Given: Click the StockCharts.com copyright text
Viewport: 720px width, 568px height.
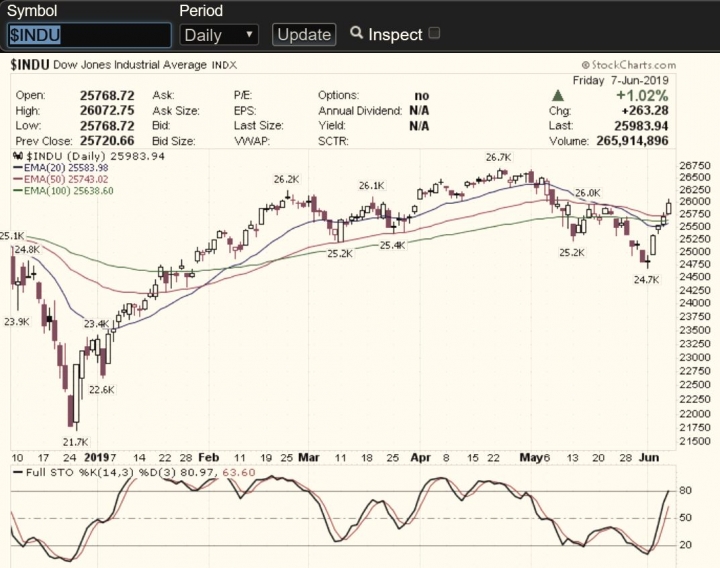Looking at the screenshot, I should (629, 65).
